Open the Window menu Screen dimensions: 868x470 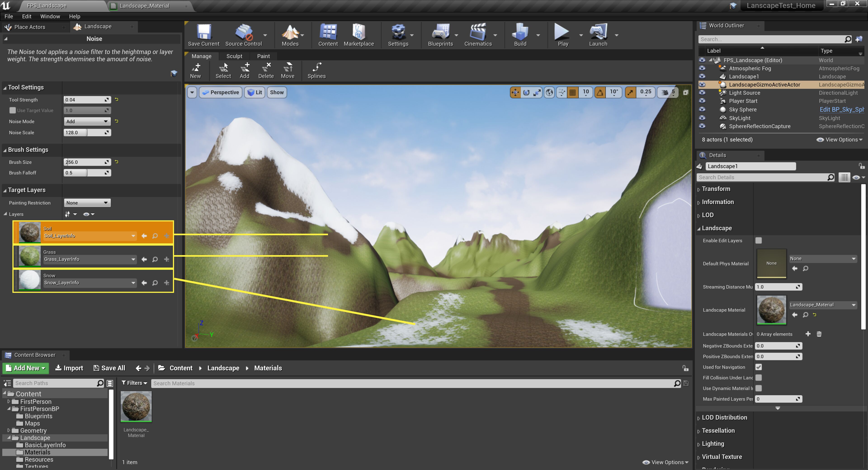point(50,16)
